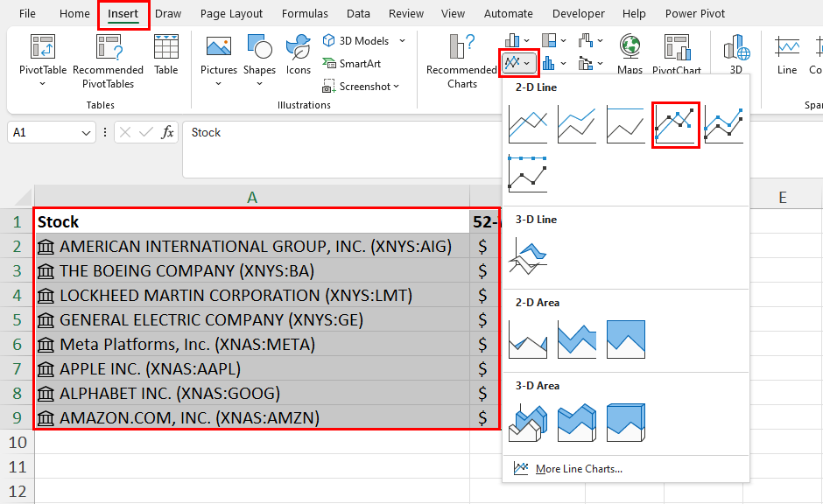
Task: Insert Icons from the library
Action: pyautogui.click(x=299, y=55)
